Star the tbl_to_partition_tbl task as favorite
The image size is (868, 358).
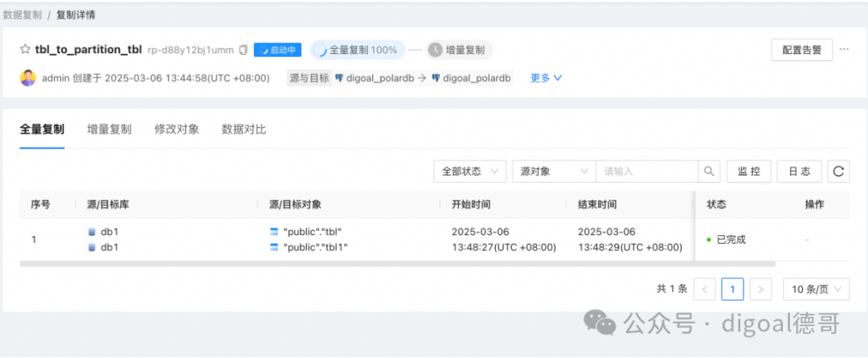(25, 49)
